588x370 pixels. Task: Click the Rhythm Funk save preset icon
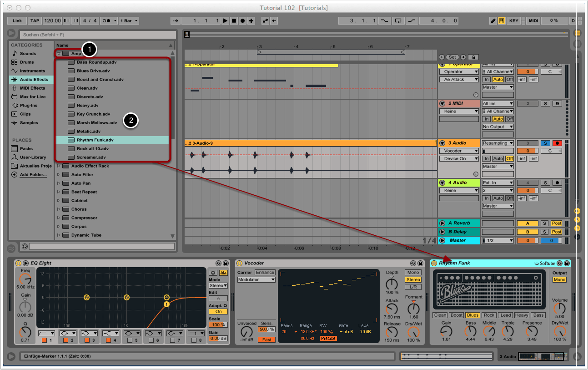click(x=567, y=263)
